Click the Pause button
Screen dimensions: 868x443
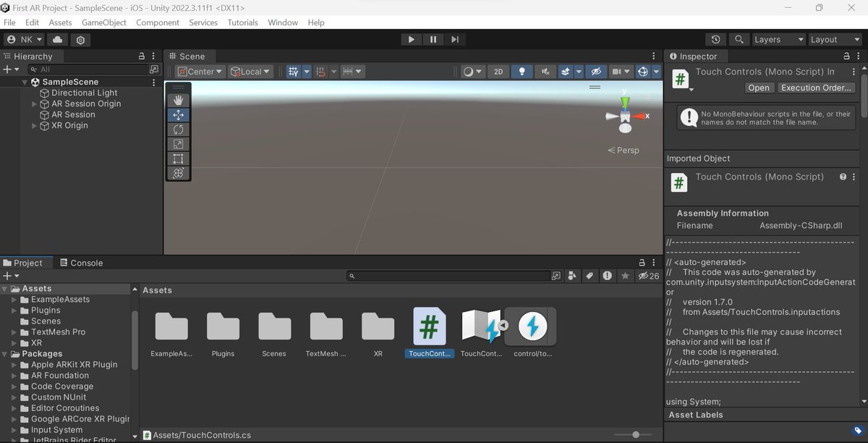coord(433,40)
